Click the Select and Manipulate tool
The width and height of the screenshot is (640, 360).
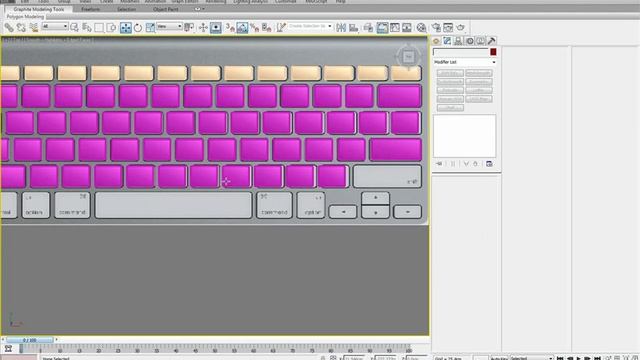pyautogui.click(x=203, y=28)
